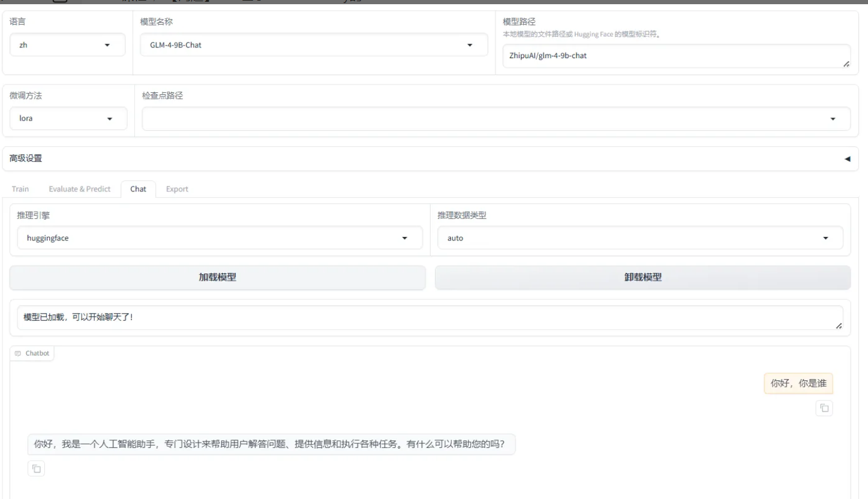Expand the 高级设置 advanced settings section
Screen dimensions: 868x499
click(847, 159)
